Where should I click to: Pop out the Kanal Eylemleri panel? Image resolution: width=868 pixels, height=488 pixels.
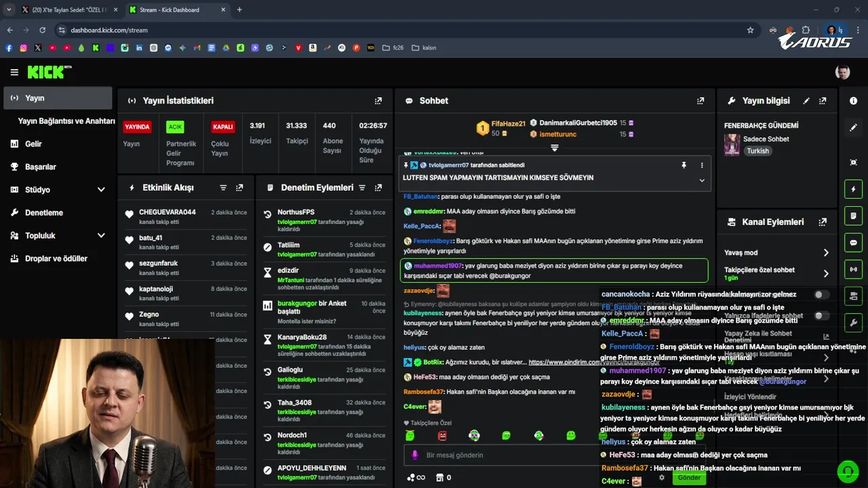click(823, 222)
